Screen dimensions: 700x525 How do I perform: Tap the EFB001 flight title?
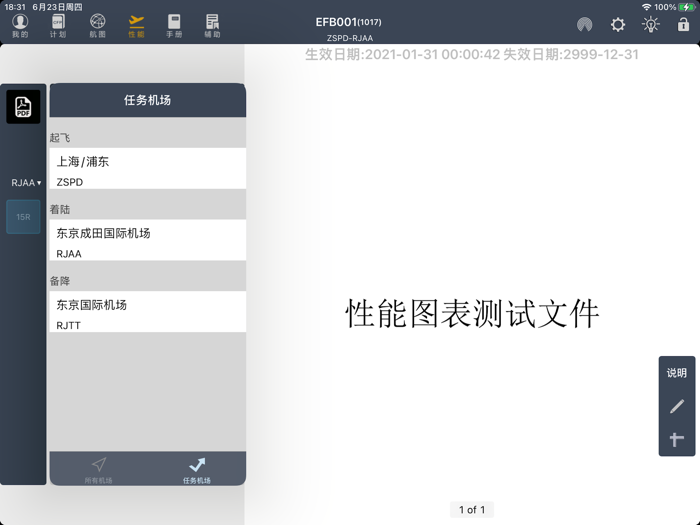(x=348, y=22)
